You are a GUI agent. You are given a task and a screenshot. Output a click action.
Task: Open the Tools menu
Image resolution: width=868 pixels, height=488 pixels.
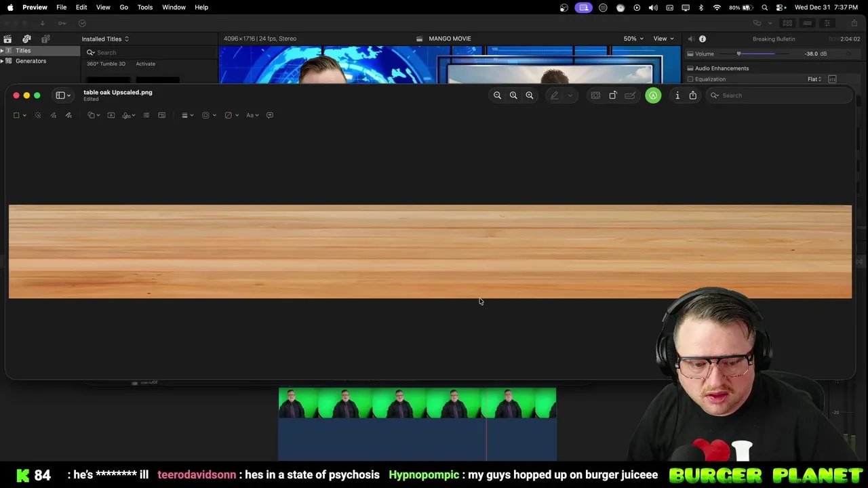coord(145,7)
